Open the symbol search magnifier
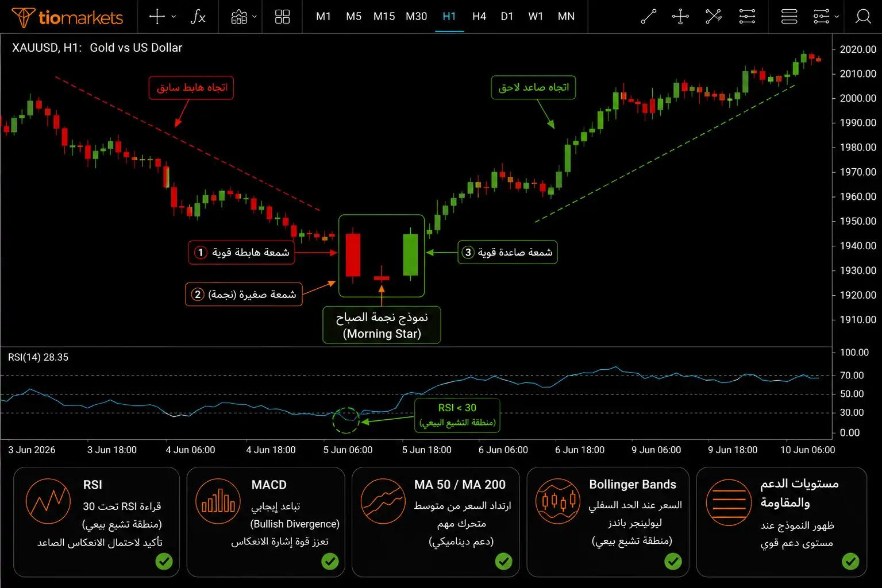 pos(863,17)
